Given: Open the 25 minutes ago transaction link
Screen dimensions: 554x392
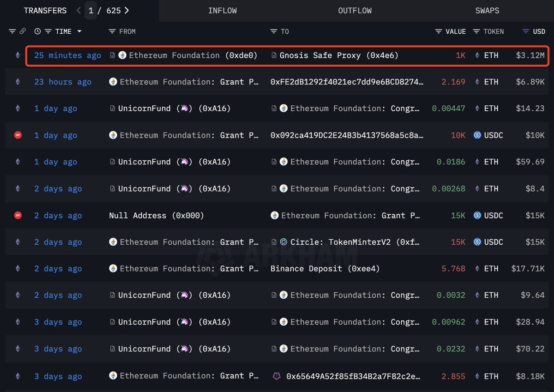Looking at the screenshot, I should pyautogui.click(x=67, y=55).
